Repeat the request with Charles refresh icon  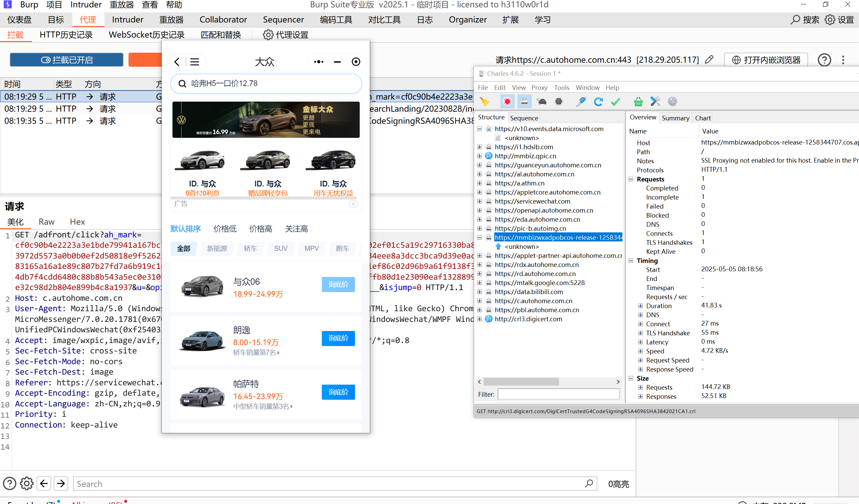point(599,101)
